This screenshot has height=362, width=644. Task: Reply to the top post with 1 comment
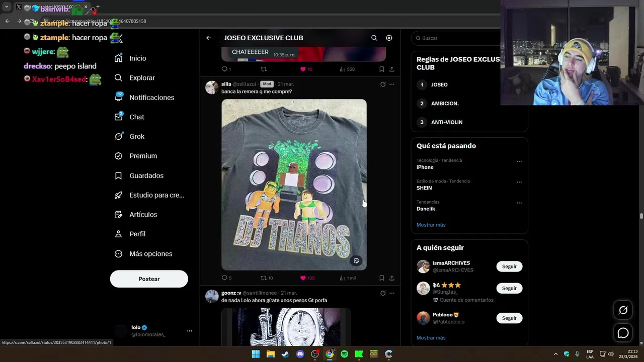[x=226, y=69]
